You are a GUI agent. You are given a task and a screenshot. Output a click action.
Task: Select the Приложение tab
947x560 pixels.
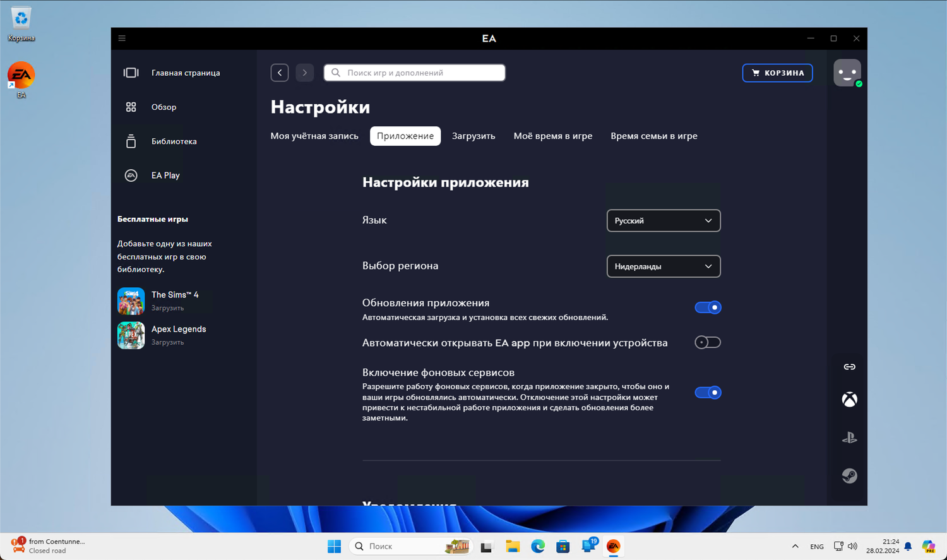(405, 136)
